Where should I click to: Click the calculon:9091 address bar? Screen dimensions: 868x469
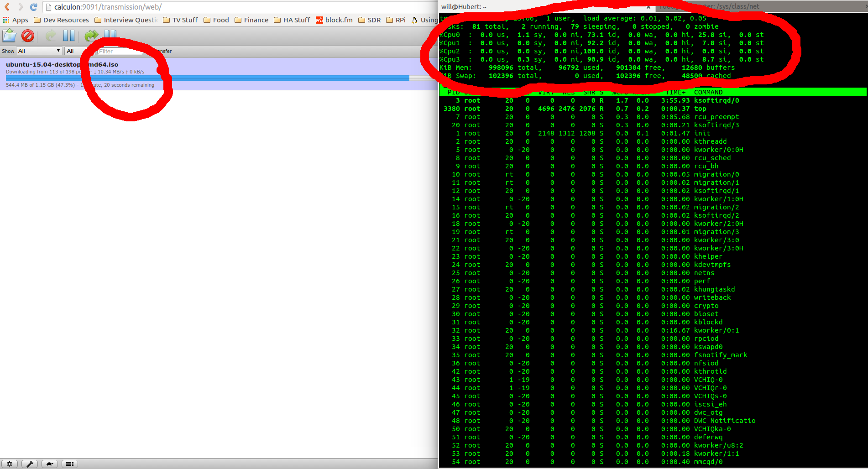click(x=240, y=7)
